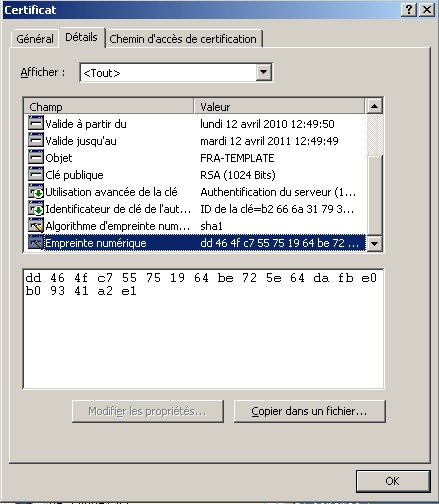
Task: Click the Authentification du serveur value
Action: pyautogui.click(x=278, y=192)
